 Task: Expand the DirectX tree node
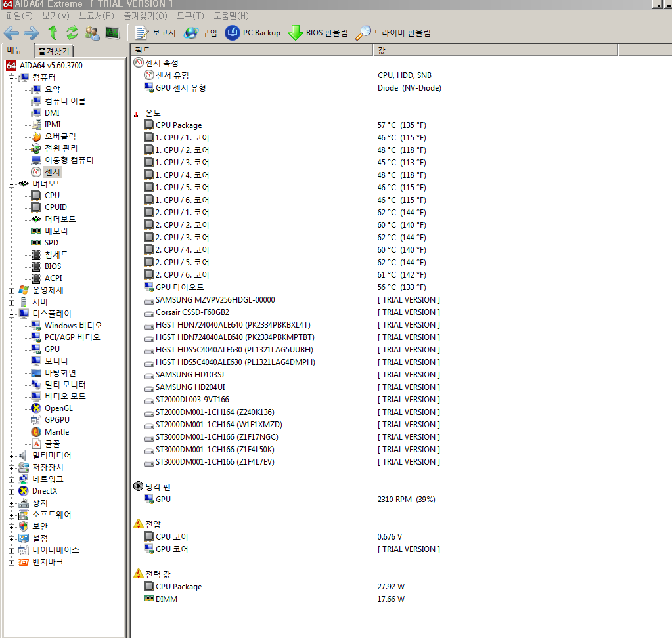pyautogui.click(x=12, y=492)
